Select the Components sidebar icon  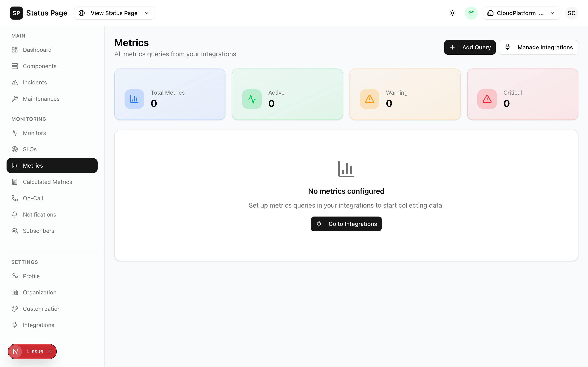click(15, 66)
